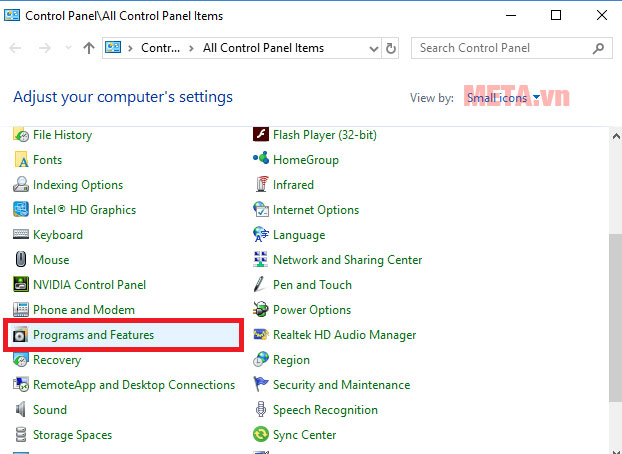
Task: Click the Programs and Features icon
Action: 21,335
